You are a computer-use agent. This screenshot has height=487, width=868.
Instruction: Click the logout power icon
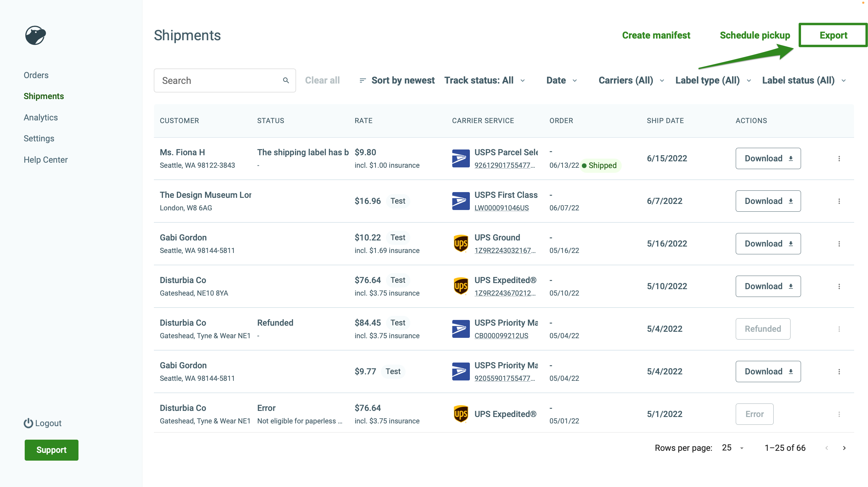(x=28, y=423)
